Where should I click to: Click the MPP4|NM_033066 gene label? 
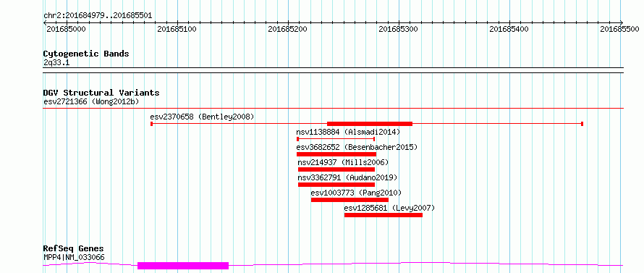click(x=74, y=257)
